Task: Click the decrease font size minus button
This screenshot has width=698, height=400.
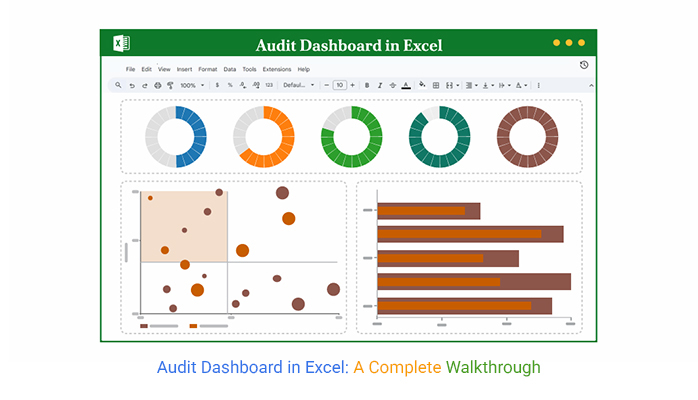Action: point(326,86)
